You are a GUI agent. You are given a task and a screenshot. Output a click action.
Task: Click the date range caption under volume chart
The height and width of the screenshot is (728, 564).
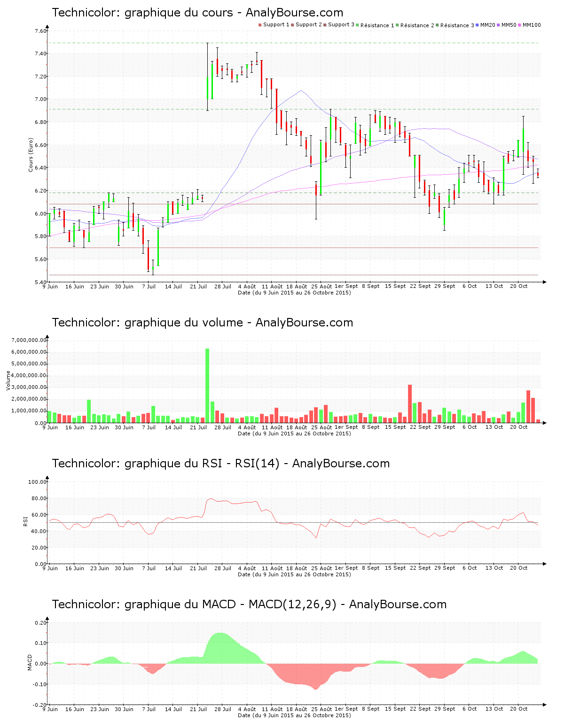coord(294,434)
